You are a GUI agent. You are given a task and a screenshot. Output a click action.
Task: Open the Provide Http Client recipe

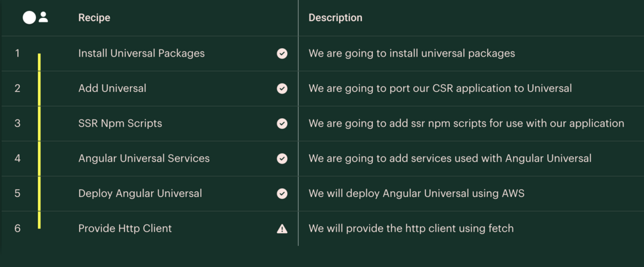[x=125, y=228]
